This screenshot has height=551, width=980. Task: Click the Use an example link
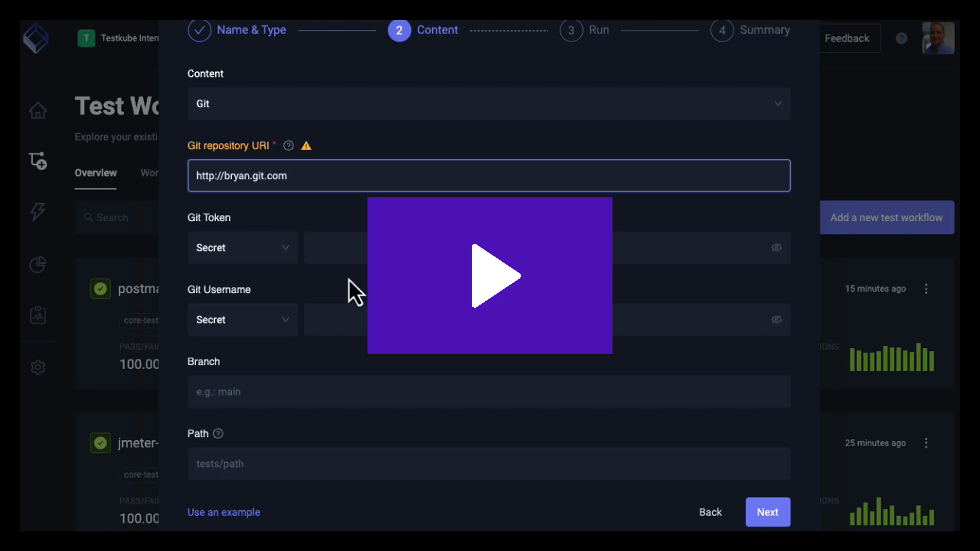[x=224, y=512]
